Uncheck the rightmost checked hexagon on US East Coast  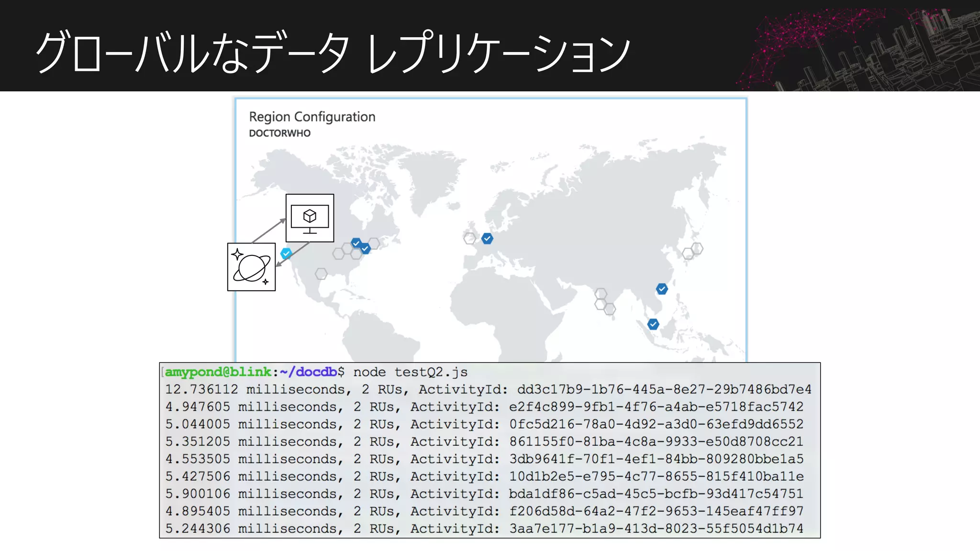point(365,248)
